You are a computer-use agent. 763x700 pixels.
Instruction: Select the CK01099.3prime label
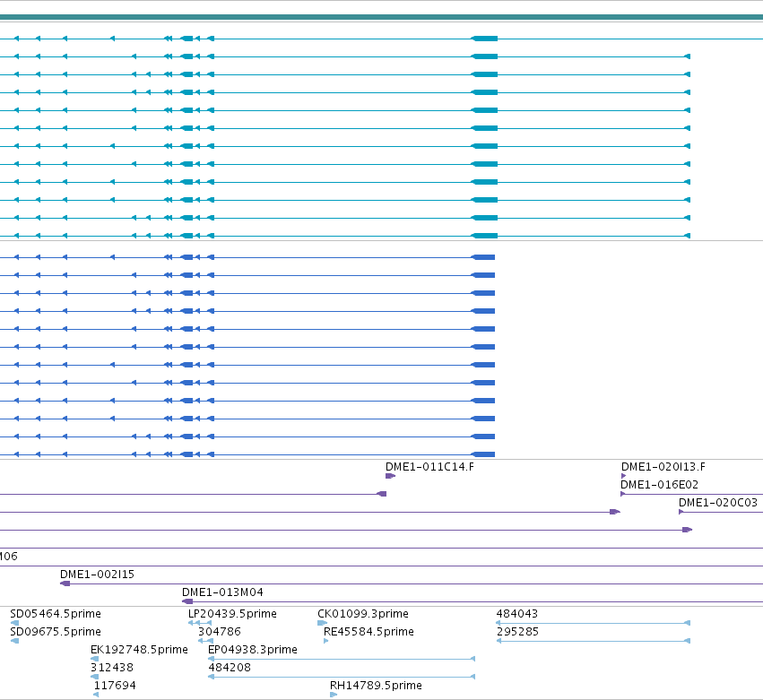tap(363, 613)
